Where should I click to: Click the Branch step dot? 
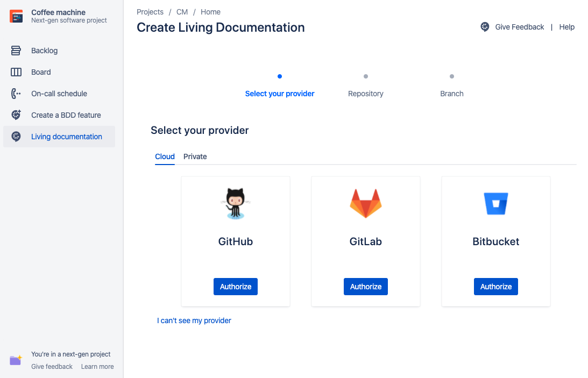(452, 76)
